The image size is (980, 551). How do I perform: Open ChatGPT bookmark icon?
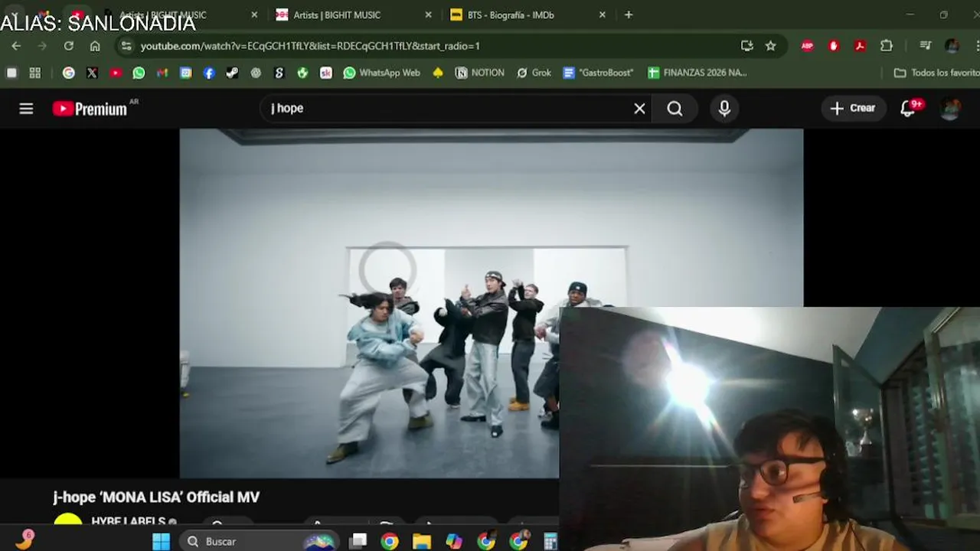pyautogui.click(x=256, y=73)
